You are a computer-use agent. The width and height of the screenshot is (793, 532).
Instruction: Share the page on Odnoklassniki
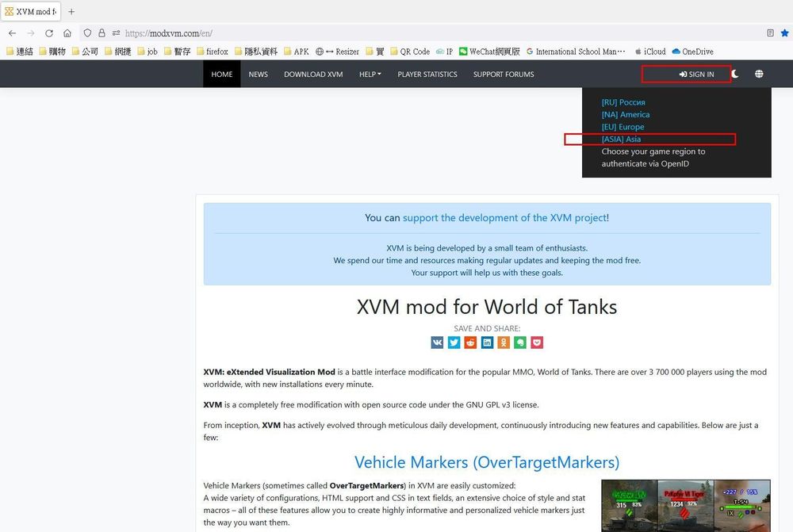[504, 343]
